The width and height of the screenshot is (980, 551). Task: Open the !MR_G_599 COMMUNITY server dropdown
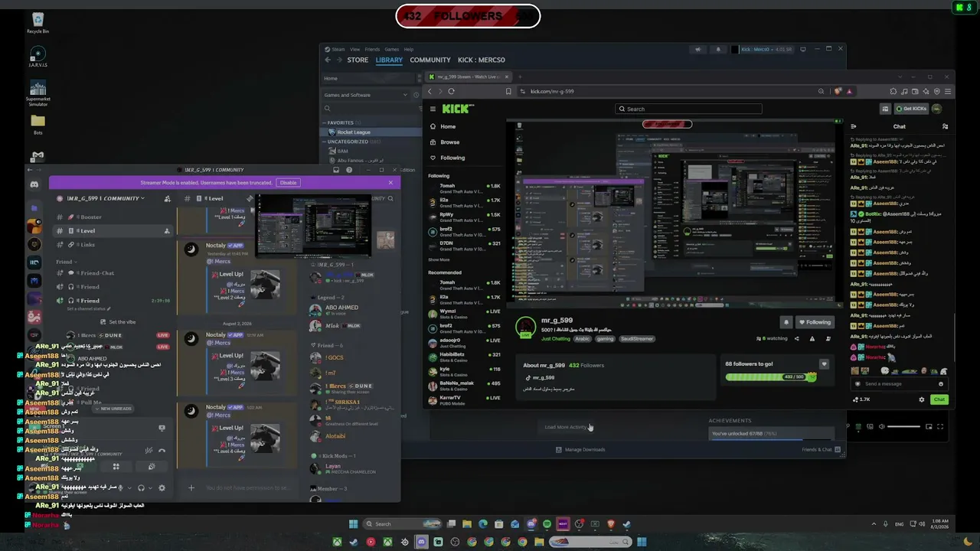(106, 198)
